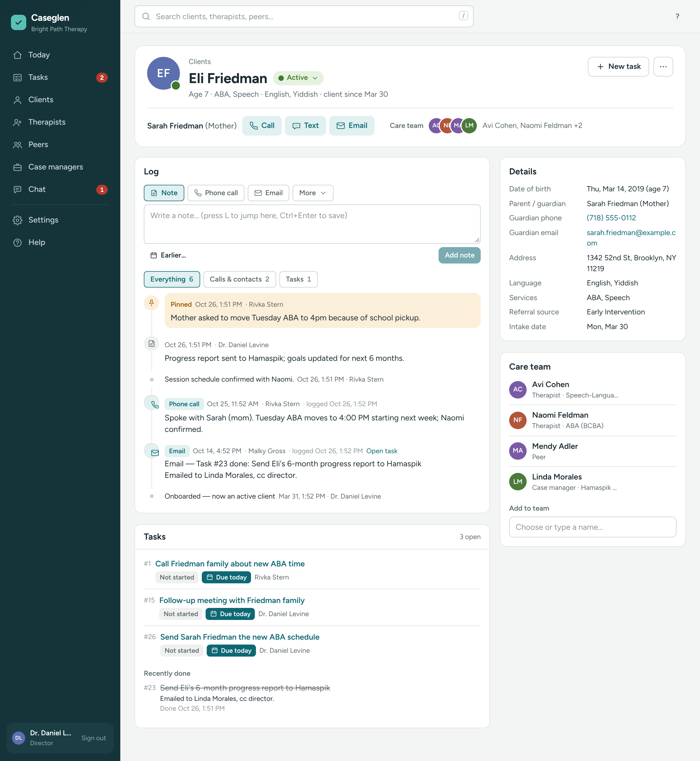700x761 pixels.
Task: Click the Text button for guardian
Action: (x=305, y=126)
